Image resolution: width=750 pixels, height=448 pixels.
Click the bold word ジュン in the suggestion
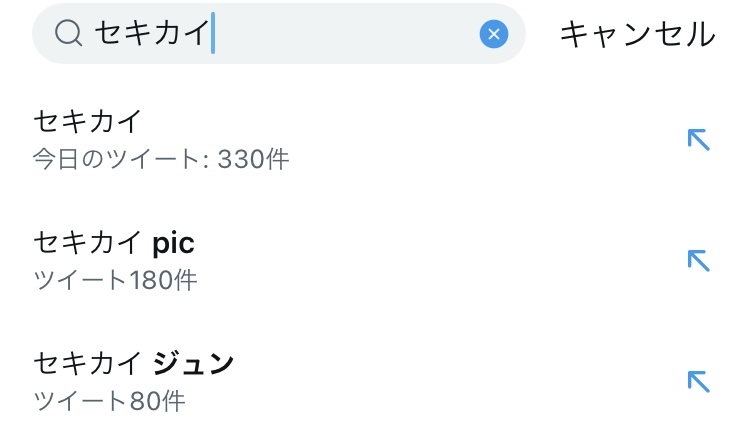point(193,362)
